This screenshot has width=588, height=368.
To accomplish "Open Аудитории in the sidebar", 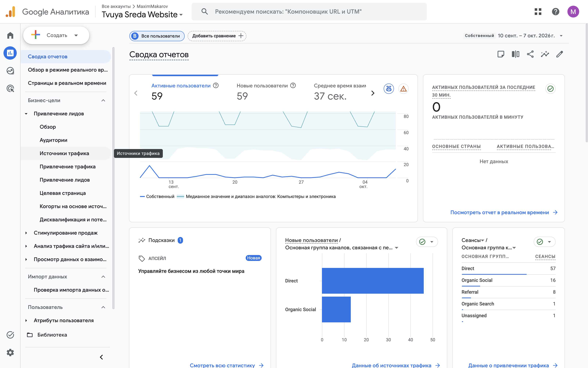I will pos(53,140).
